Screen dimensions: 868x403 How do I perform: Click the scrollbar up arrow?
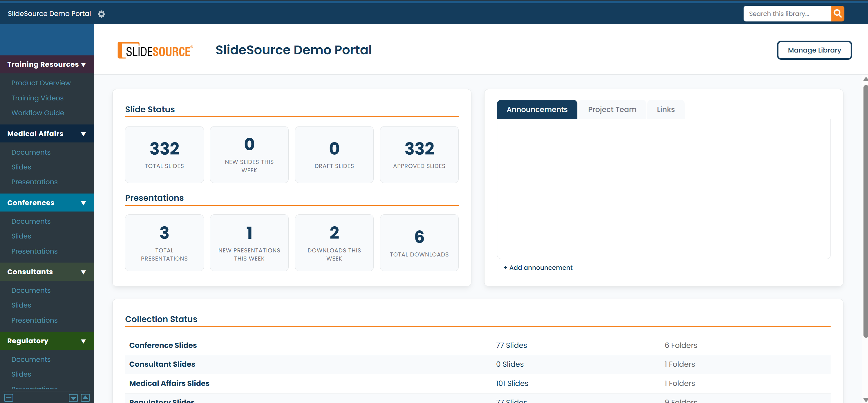click(x=865, y=79)
